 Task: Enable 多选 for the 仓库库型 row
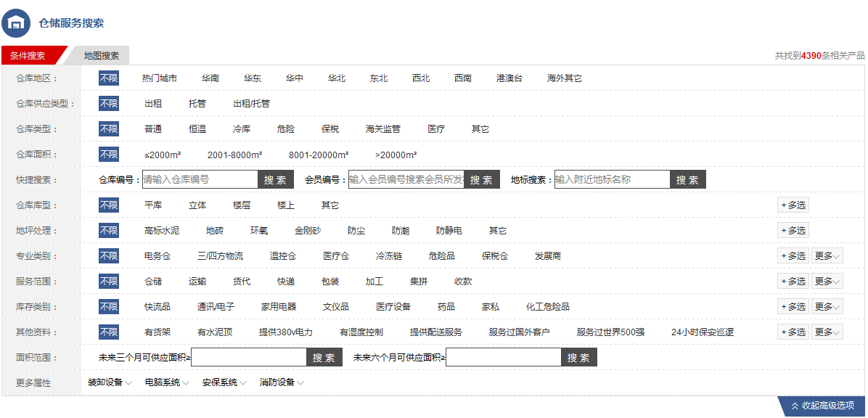tap(793, 205)
